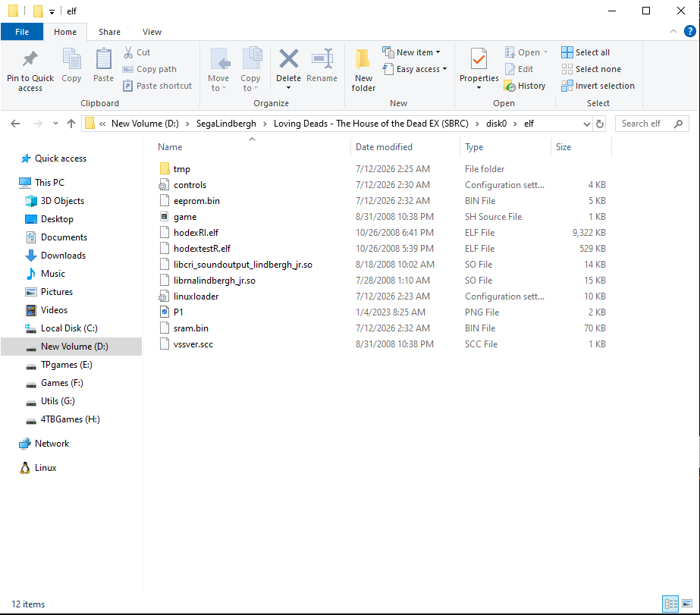Refresh the current folder view
Screen dimensions: 700x615
pyautogui.click(x=600, y=124)
